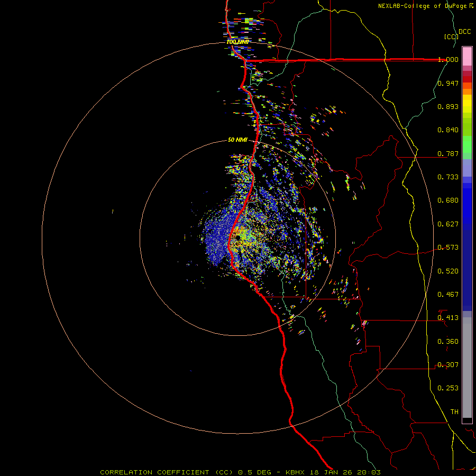This screenshot has height=476, width=476.
Task: Click the TH threshold legend label
Action: point(454,412)
